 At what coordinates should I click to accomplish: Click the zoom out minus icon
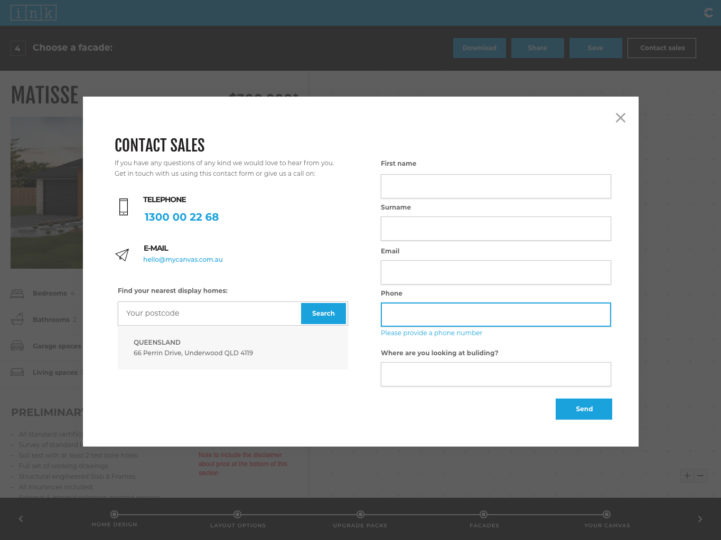click(700, 476)
